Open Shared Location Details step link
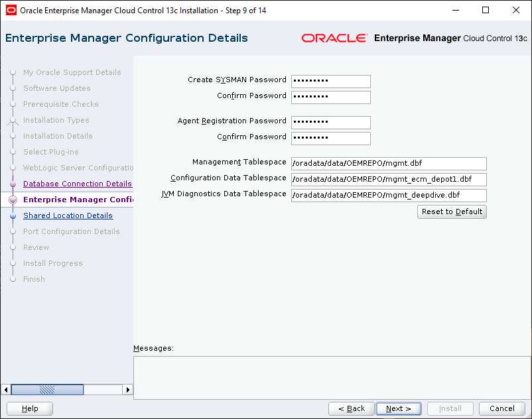Screen dimensions: 532x419 68,215
